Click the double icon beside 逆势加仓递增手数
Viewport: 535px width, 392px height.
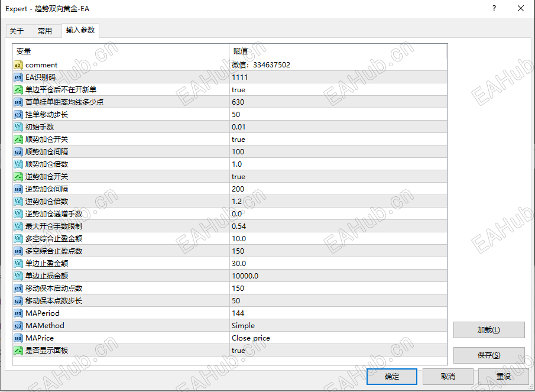(x=18, y=214)
